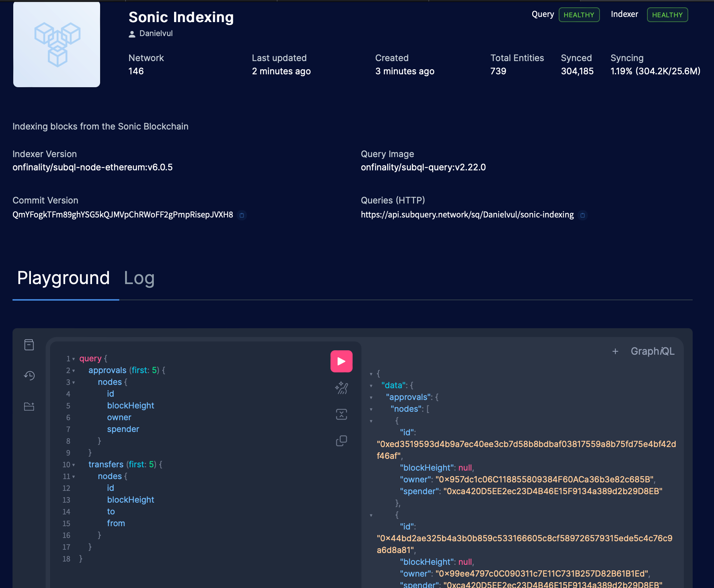Open a new tab with the plus next to GraphiQL
The width and height of the screenshot is (714, 588).
coord(615,351)
